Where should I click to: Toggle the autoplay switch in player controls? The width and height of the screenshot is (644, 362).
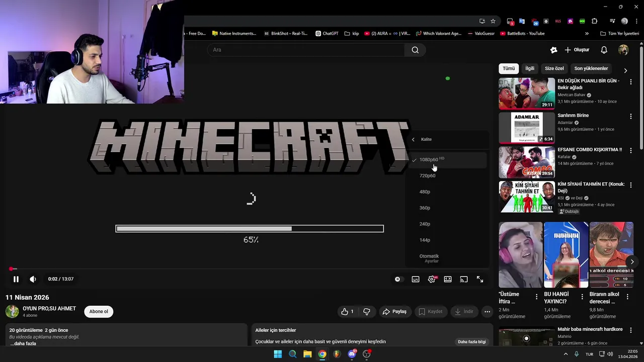pos(397,279)
